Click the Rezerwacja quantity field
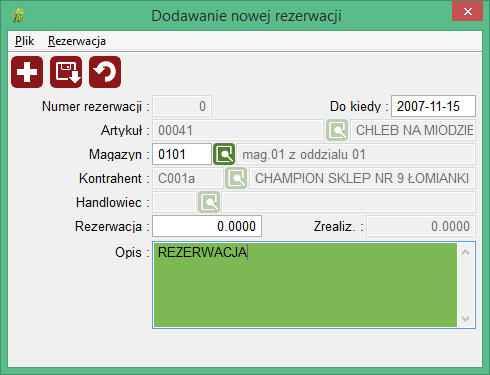This screenshot has height=375, width=490. pyautogui.click(x=207, y=226)
